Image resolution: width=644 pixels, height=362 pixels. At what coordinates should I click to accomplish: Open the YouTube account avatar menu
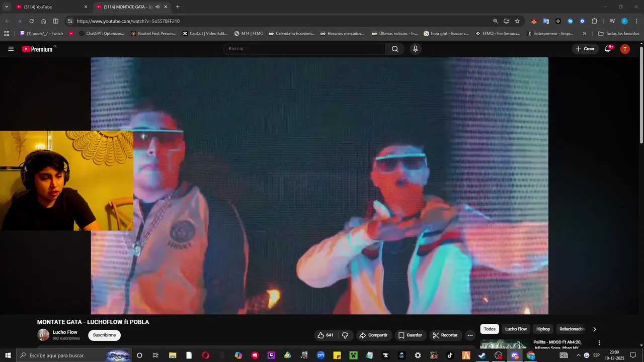[x=625, y=49]
